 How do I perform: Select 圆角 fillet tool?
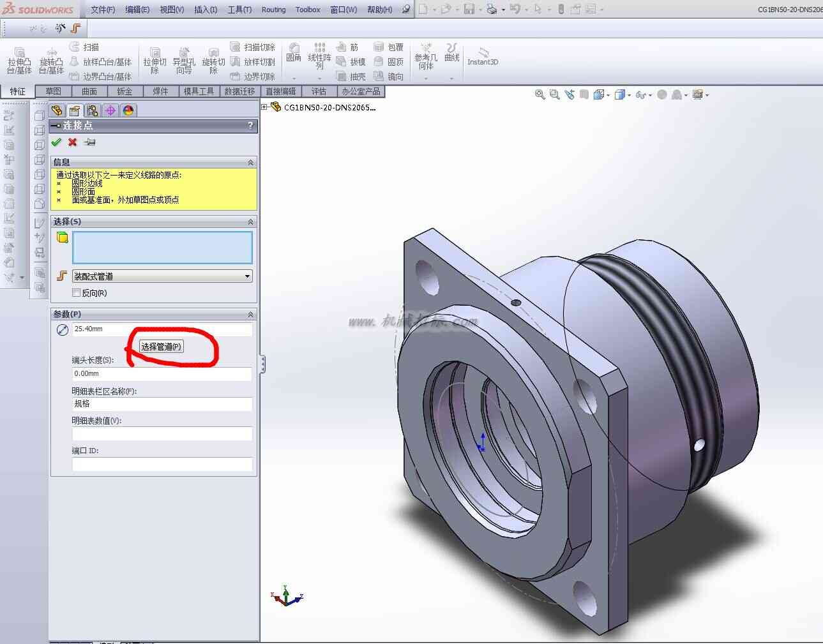point(294,53)
